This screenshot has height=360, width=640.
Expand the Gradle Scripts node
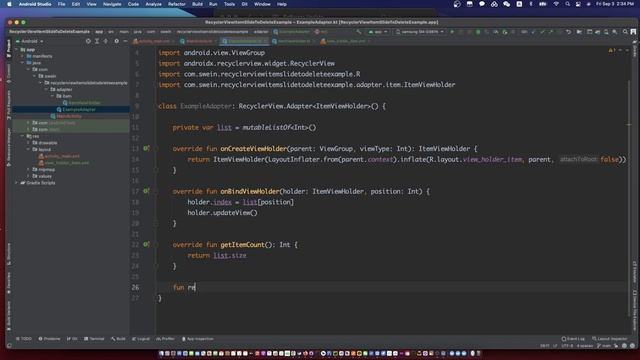pos(16,183)
